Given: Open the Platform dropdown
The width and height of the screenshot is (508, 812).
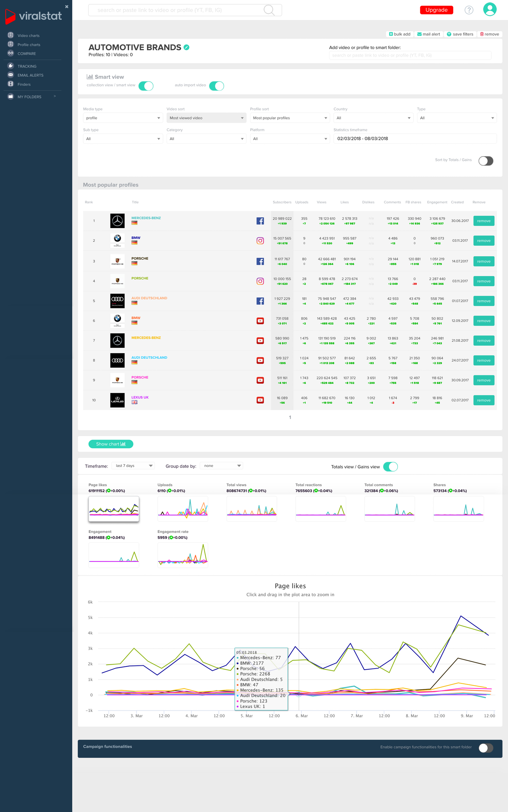Looking at the screenshot, I should coord(290,139).
